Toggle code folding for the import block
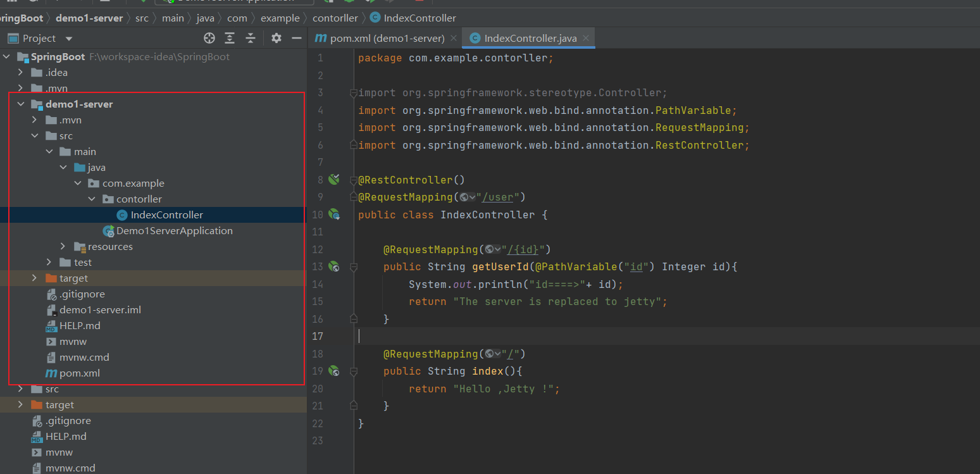The image size is (980, 474). 354,93
